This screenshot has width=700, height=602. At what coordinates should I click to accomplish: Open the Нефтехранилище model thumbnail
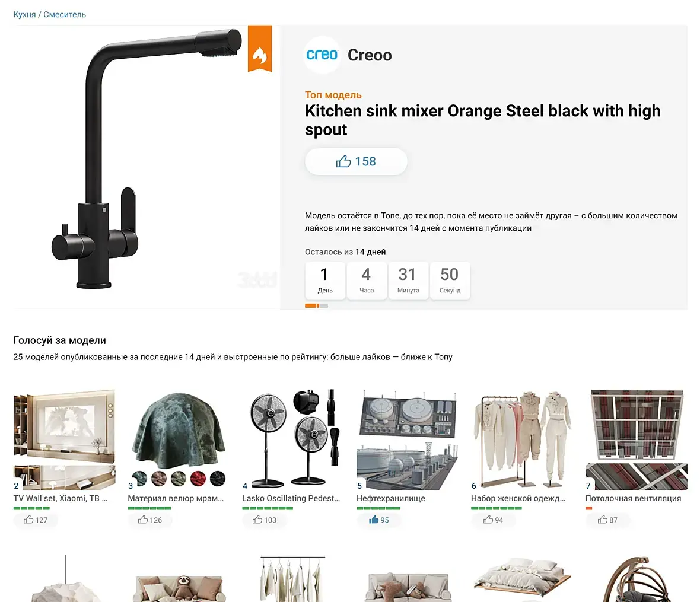(407, 439)
